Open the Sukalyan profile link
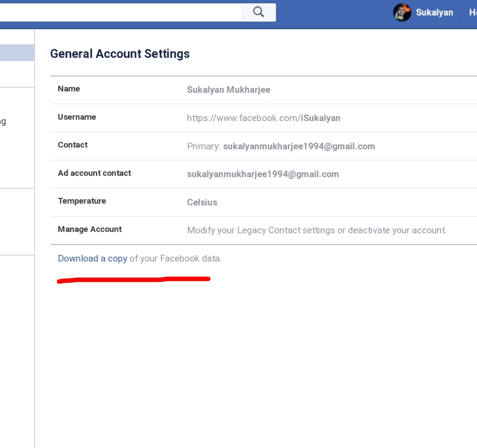The width and height of the screenshot is (477, 448). pos(434,13)
